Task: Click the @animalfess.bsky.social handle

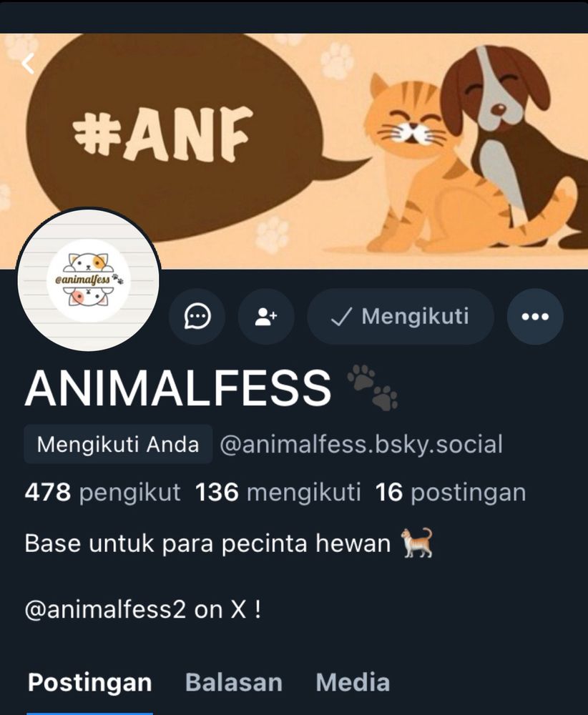Action: pos(361,444)
